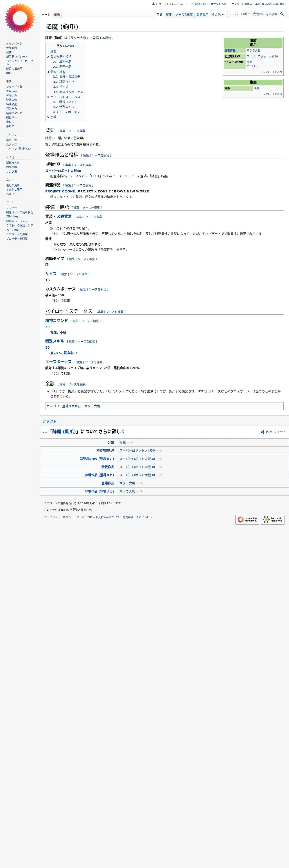Open このページを引用 in the tools sidebar
Screen dimensions: 289x868
tap(17, 234)
